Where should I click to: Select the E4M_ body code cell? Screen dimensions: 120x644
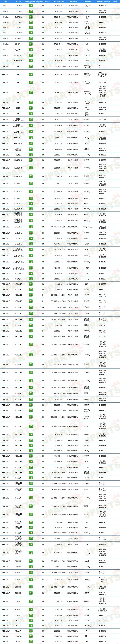point(87,641)
